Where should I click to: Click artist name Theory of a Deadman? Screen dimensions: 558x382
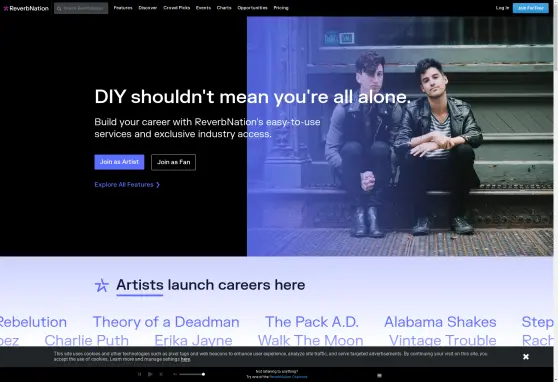pyautogui.click(x=166, y=322)
